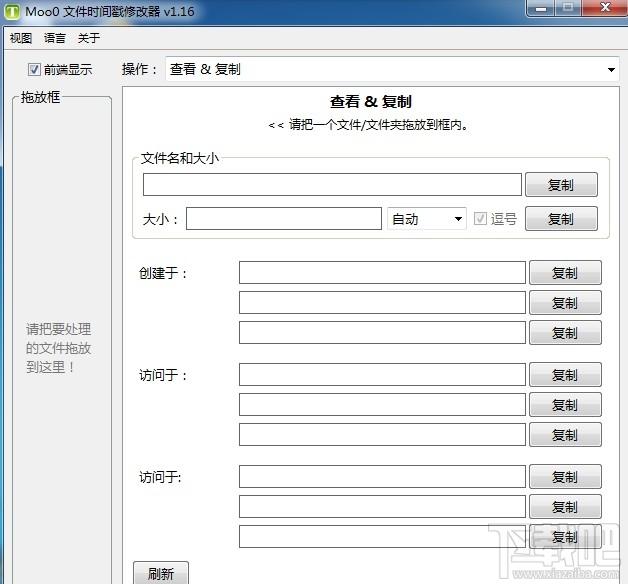Click the second 访问于： text field

382,405
